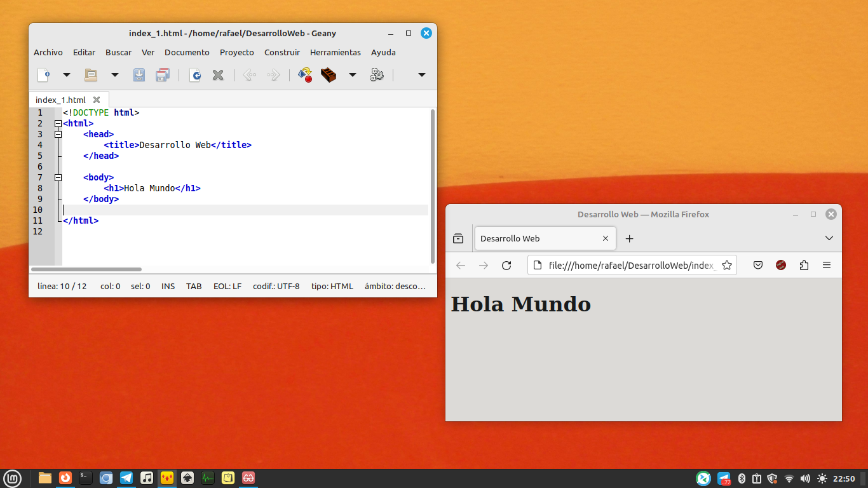Screen dimensions: 868x488
Task: Open the volume control in system tray
Action: pyautogui.click(x=806, y=478)
